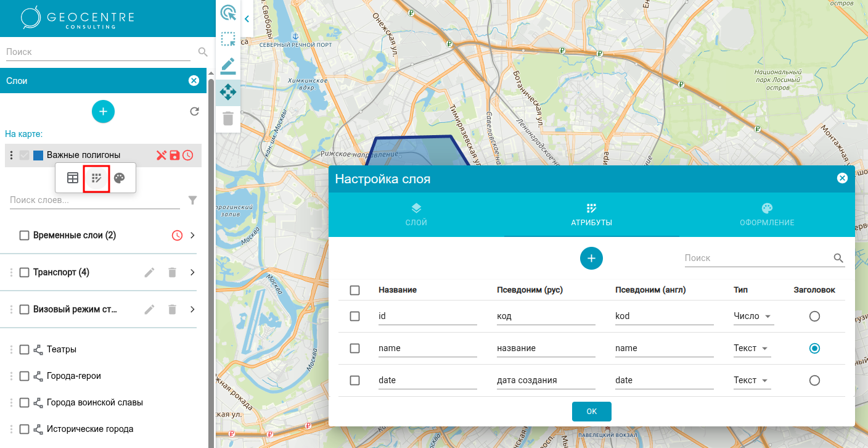Activate the rectangle selection tool
This screenshot has height=448, width=868.
(228, 39)
